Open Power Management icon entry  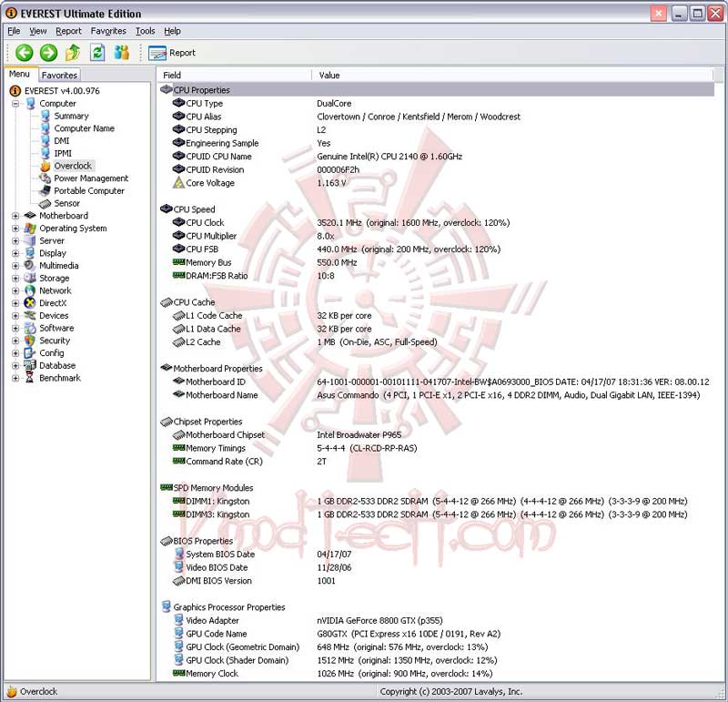click(45, 178)
